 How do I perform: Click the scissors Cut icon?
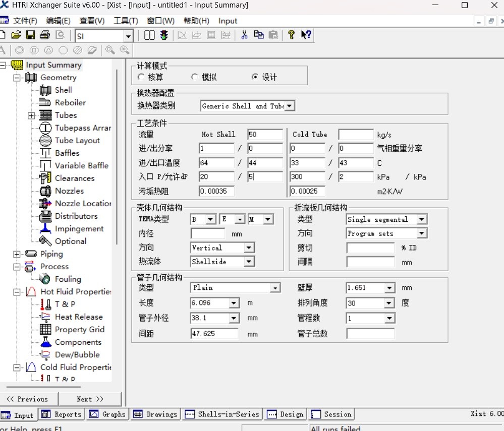pos(244,35)
